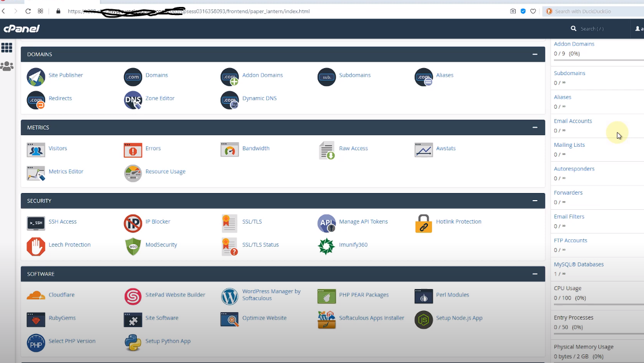Click the RubyGems icon
The height and width of the screenshot is (363, 644).
[x=36, y=320]
